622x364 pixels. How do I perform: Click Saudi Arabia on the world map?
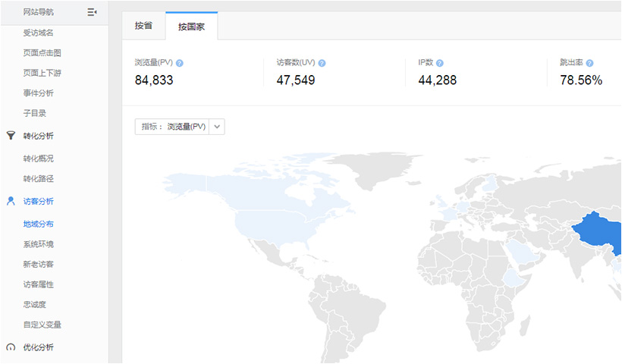(523, 252)
